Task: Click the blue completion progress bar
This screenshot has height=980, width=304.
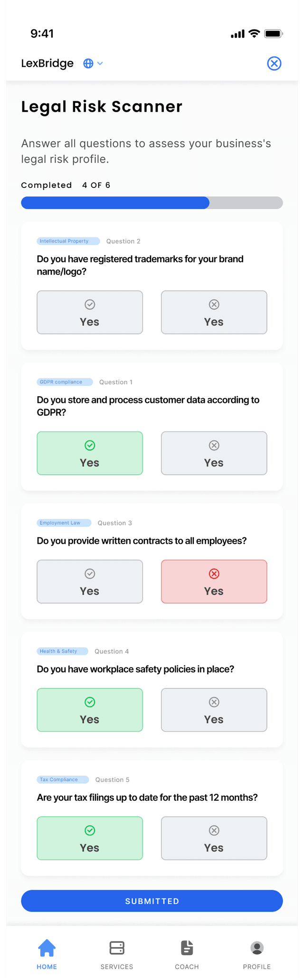Action: tap(114, 203)
